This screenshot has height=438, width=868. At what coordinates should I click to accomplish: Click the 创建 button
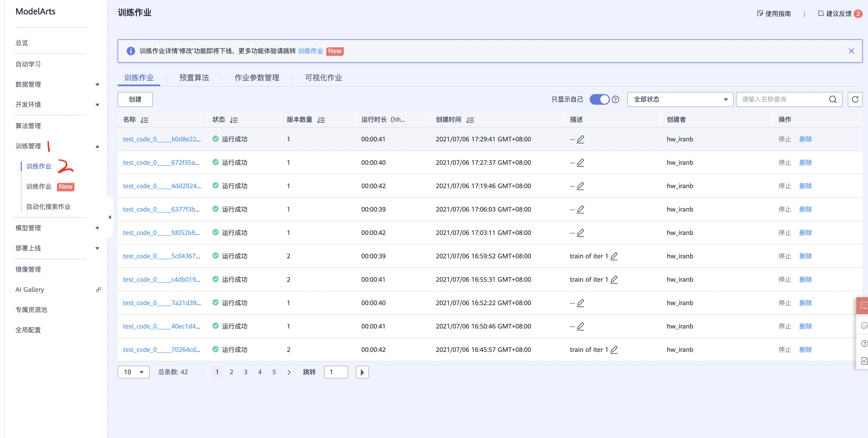pos(135,99)
